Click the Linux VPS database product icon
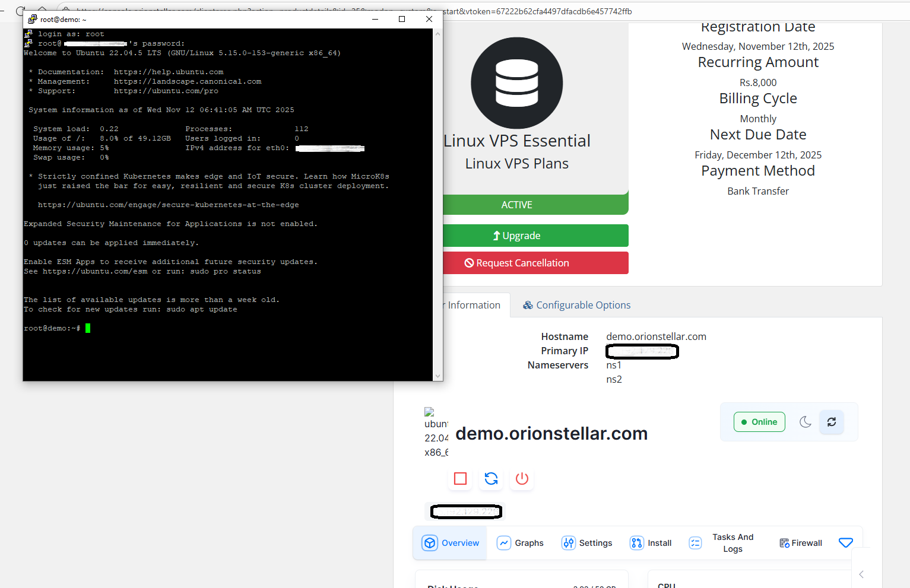 (x=516, y=83)
